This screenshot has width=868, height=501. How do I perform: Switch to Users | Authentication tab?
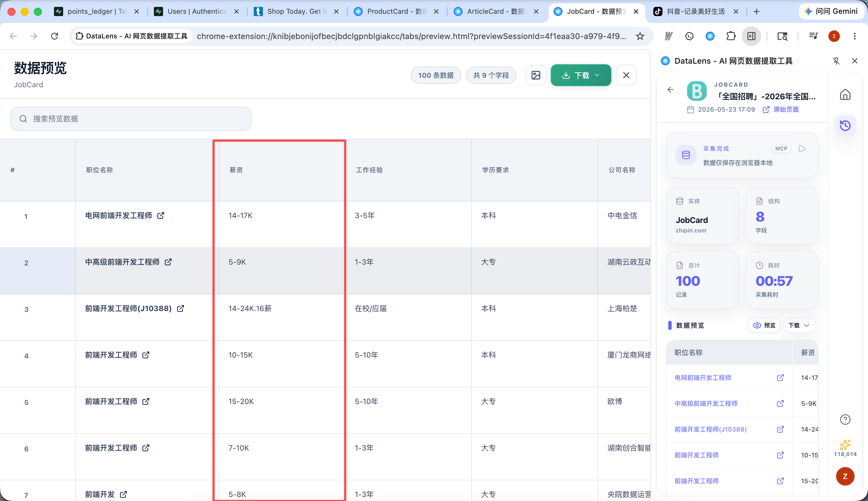196,11
